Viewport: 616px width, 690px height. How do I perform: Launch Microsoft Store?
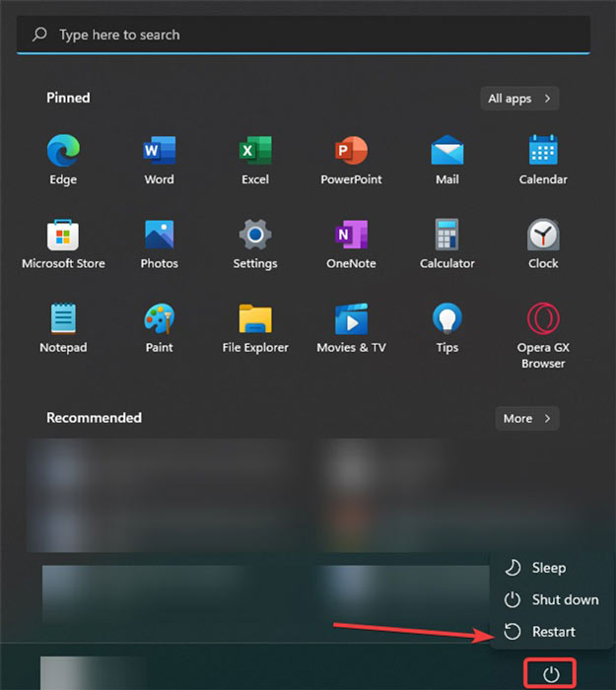[63, 244]
